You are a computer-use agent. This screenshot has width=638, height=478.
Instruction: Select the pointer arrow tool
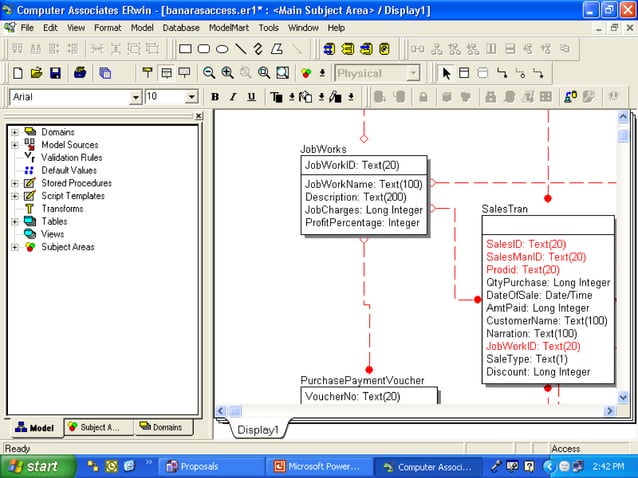446,74
